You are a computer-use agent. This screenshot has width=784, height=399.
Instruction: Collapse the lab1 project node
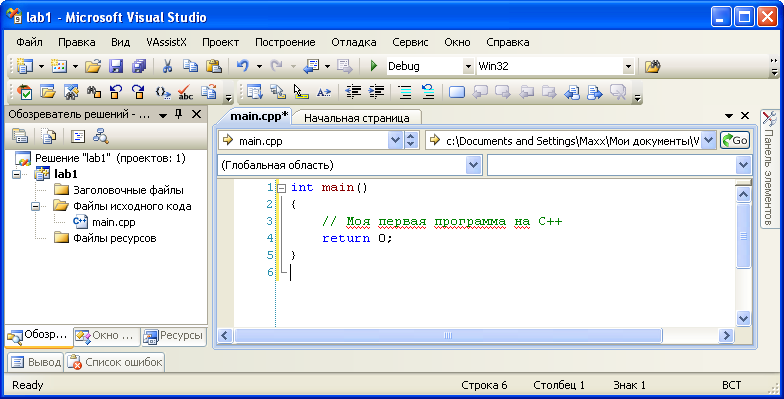[17, 174]
